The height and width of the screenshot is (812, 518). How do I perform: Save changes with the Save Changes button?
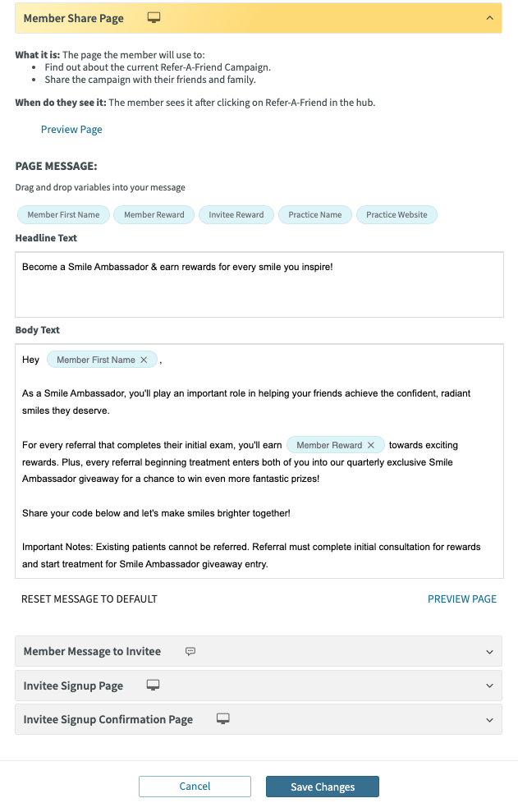tap(322, 786)
